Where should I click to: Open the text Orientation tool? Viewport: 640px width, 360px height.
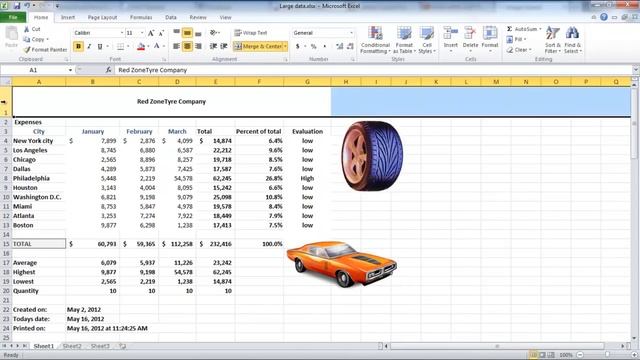coord(213,33)
